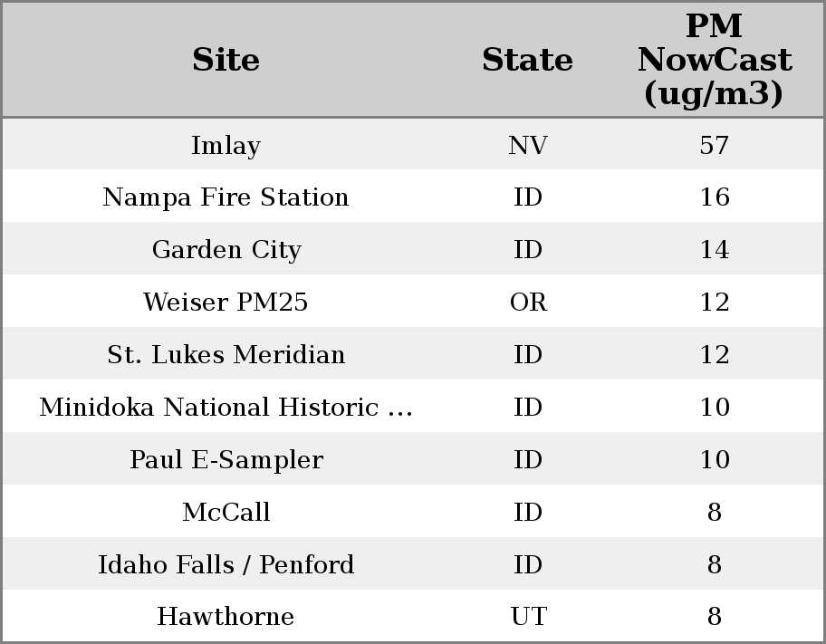This screenshot has height=644, width=826.
Task: Click the Weiser PM25 site cell
Action: tap(226, 303)
